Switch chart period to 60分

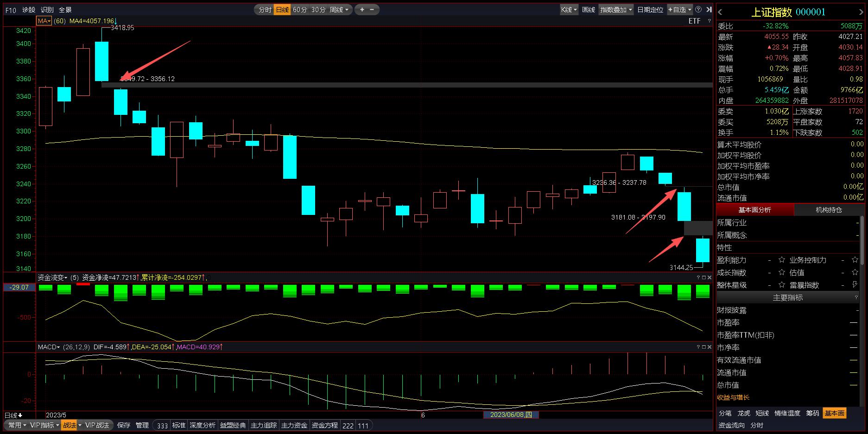pos(300,10)
